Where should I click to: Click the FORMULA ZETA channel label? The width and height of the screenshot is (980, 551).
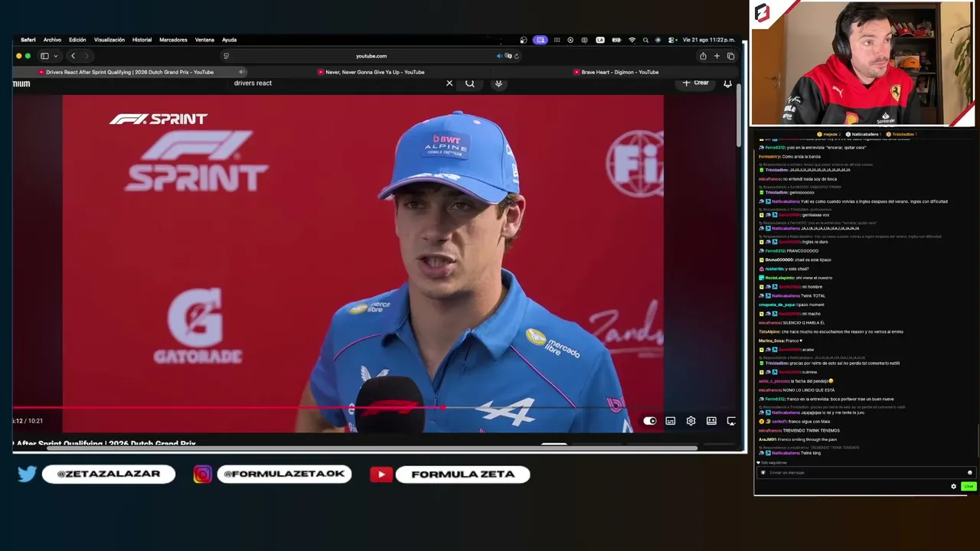pos(462,474)
